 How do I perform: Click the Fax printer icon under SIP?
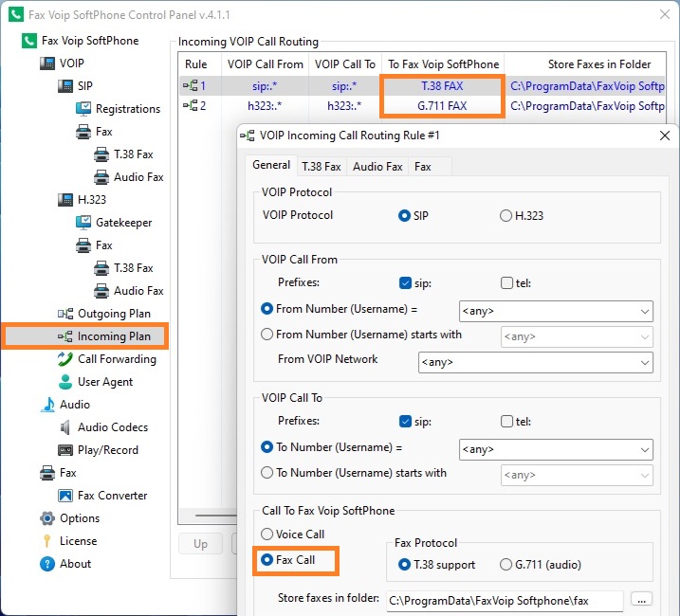(83, 132)
